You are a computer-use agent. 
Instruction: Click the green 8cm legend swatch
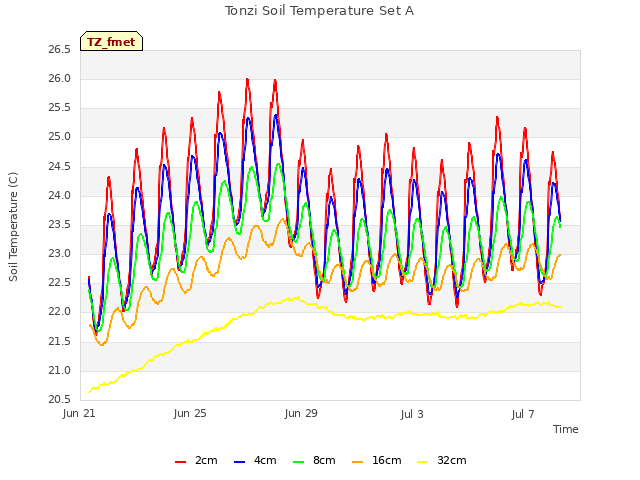coord(299,461)
